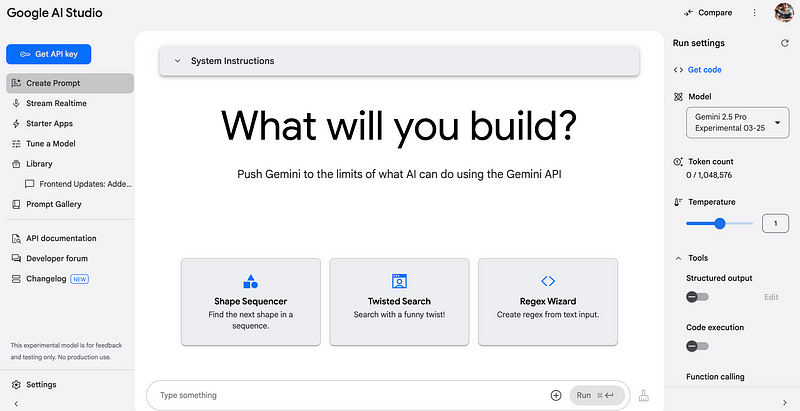Click the lightning bolt Starter Apps icon
Viewport: 800px width, 411px height.
pyautogui.click(x=16, y=123)
